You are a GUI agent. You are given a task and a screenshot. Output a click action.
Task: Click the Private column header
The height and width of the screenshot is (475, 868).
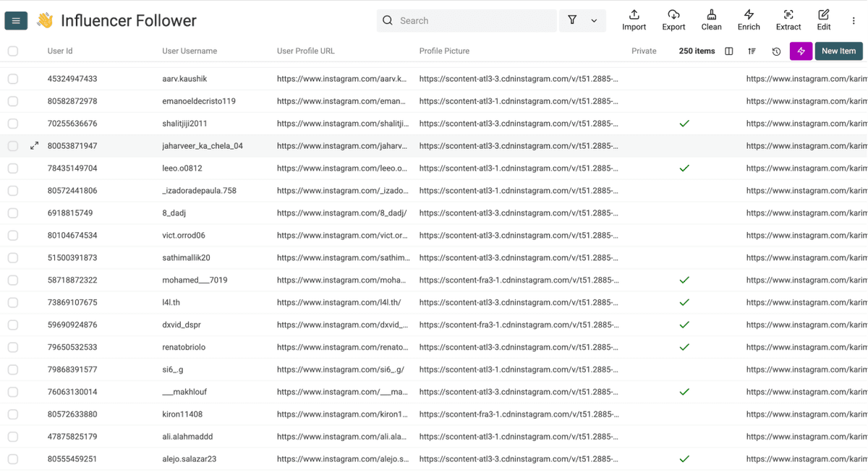point(644,51)
